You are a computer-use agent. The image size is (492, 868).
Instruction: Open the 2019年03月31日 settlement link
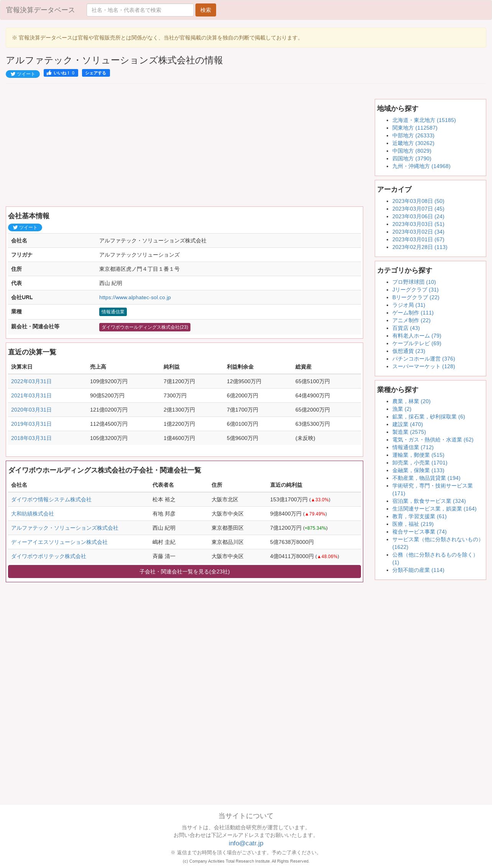click(31, 424)
